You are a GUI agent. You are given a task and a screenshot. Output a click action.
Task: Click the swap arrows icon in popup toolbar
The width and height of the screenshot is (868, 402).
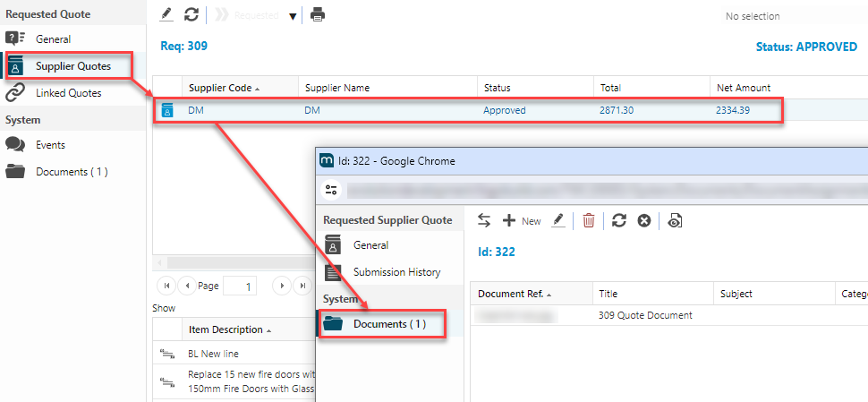(x=484, y=220)
